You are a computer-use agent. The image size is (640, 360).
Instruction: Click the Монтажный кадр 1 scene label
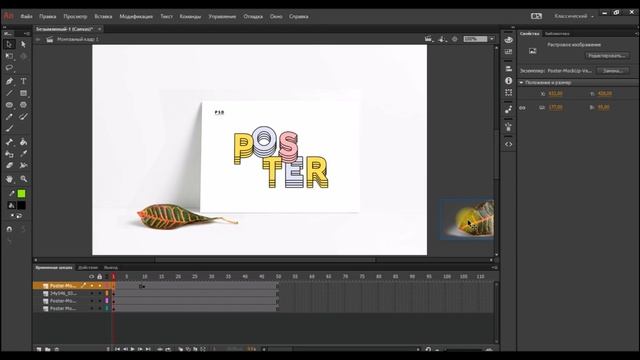(78, 39)
